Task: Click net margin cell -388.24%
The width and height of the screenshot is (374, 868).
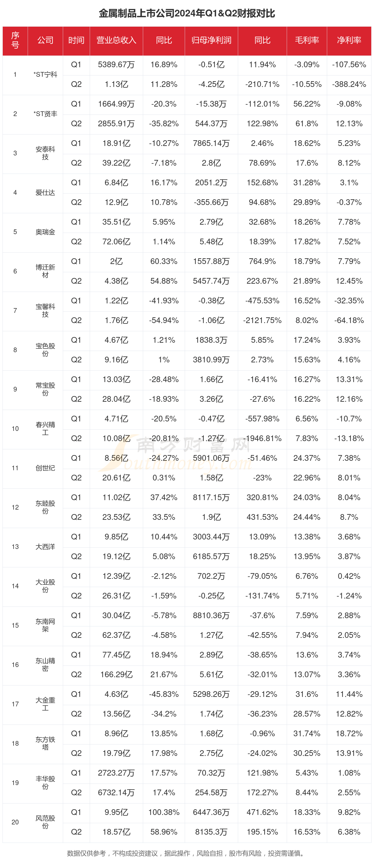Action: (349, 84)
